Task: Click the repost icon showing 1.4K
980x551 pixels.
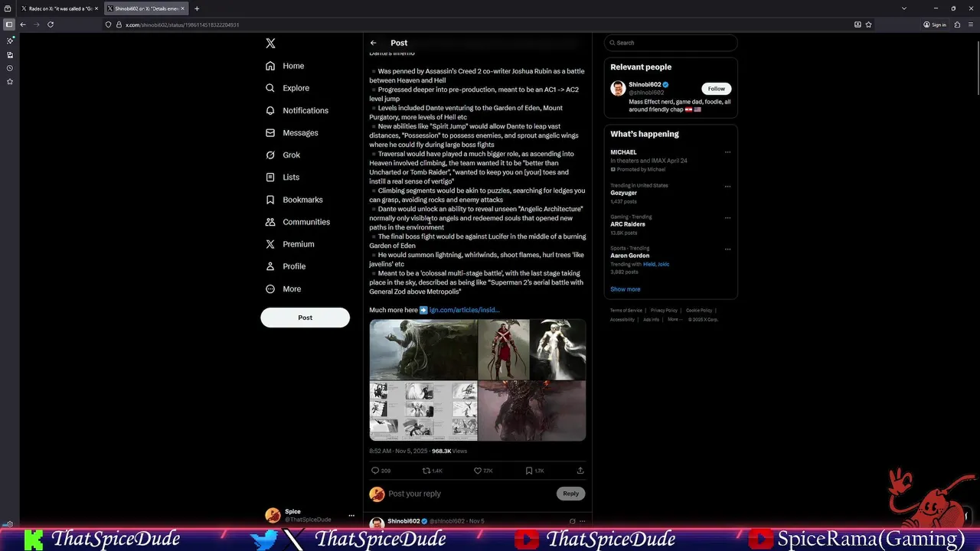Action: pyautogui.click(x=426, y=471)
